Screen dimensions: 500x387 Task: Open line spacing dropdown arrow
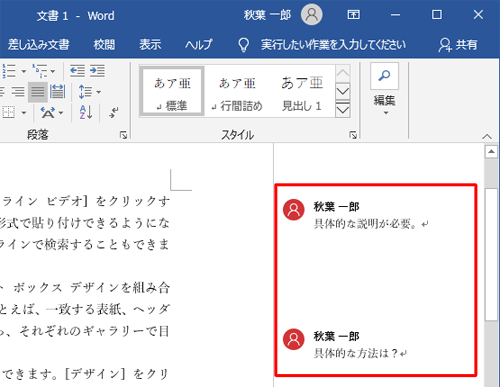(x=98, y=92)
